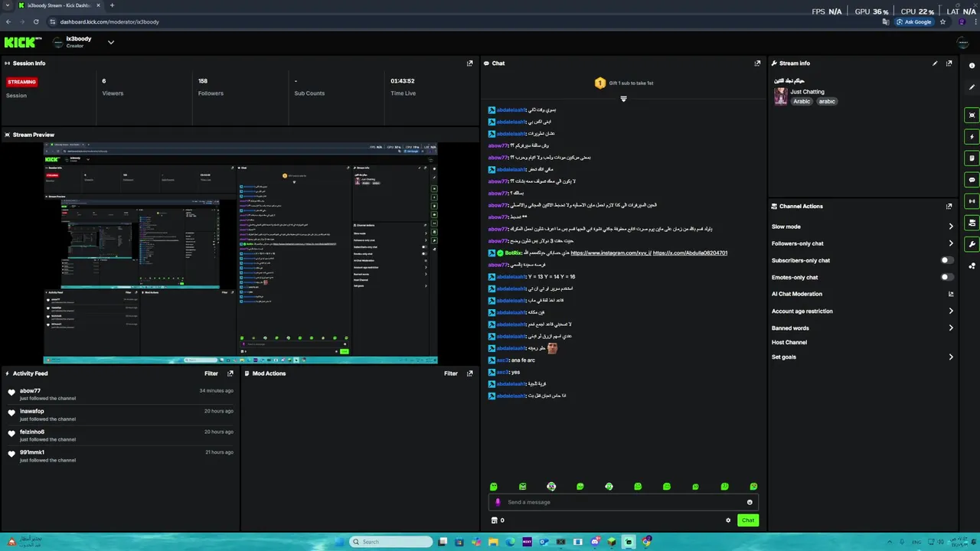
Task: Expand Slow mode options
Action: coord(951,227)
